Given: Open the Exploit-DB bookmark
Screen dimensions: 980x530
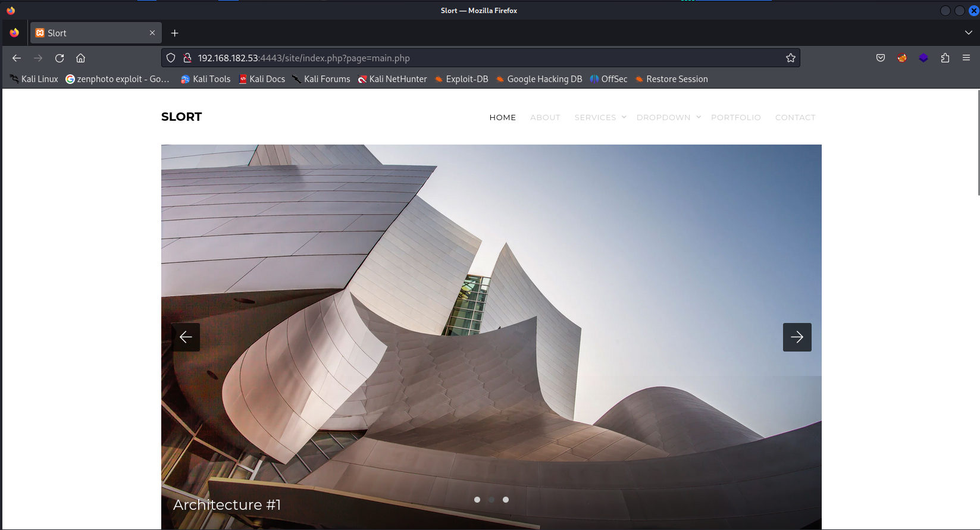Looking at the screenshot, I should (462, 79).
